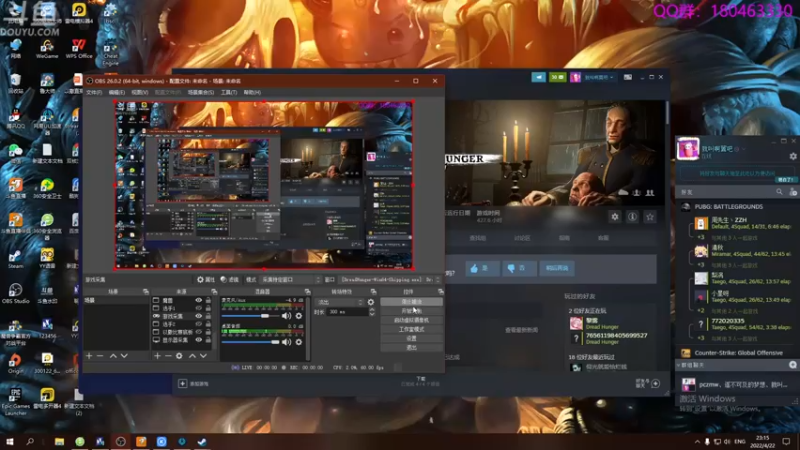
Task: Mute the 桌面音频 speaker icon
Action: [286, 342]
